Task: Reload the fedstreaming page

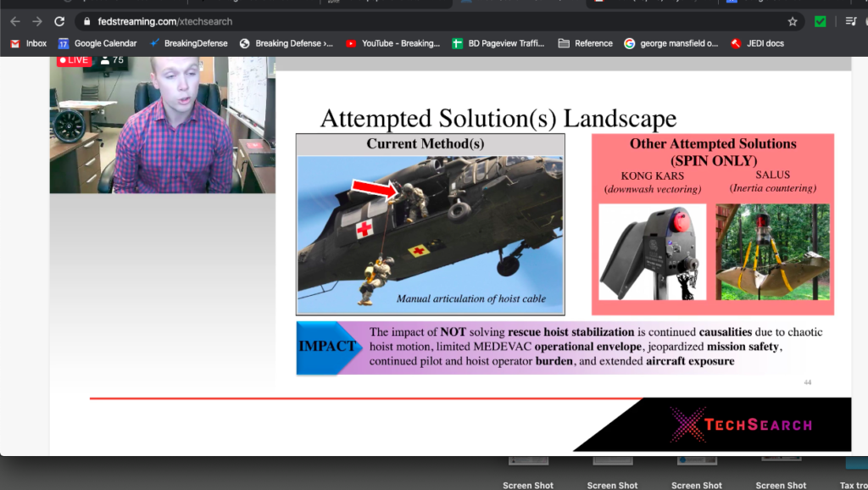Action: (x=58, y=21)
